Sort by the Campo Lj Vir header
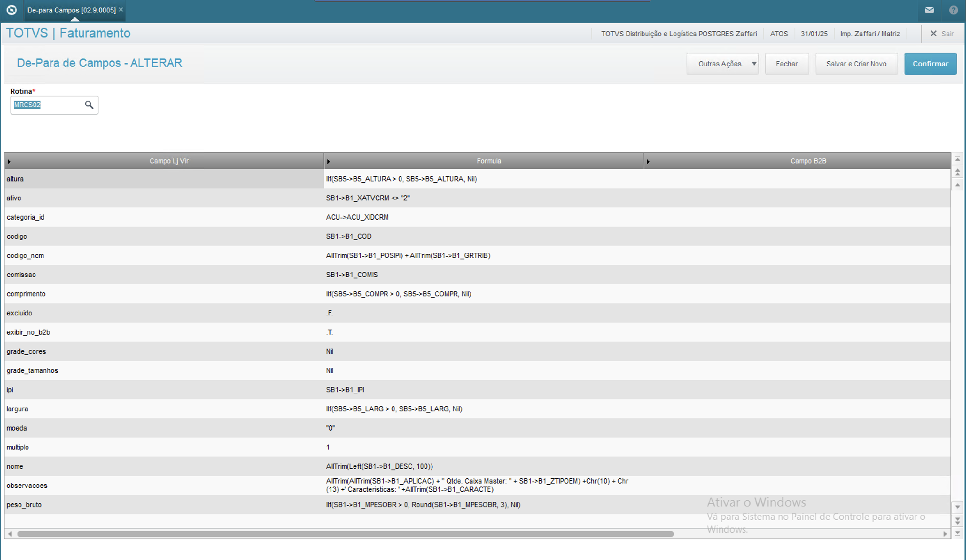 point(169,161)
